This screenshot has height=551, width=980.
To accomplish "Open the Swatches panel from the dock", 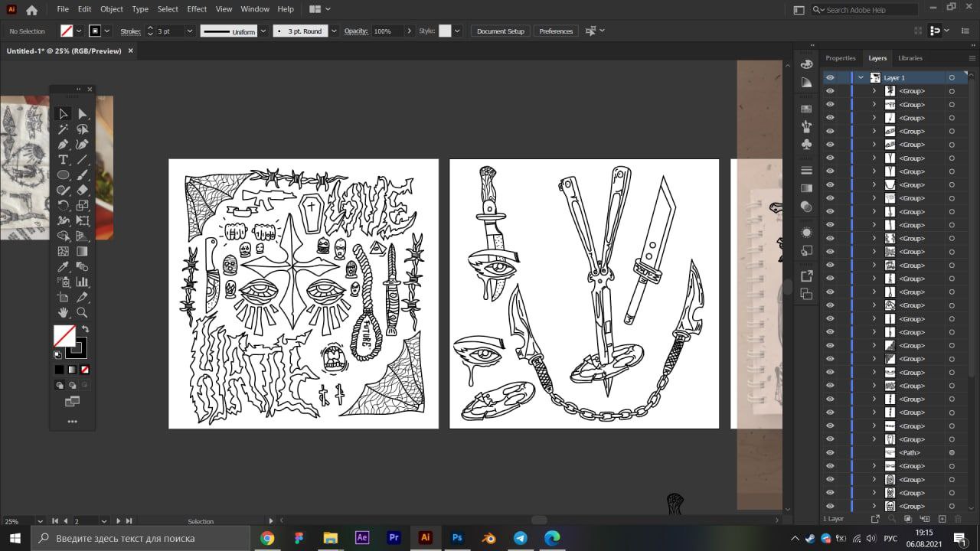I will pyautogui.click(x=806, y=109).
